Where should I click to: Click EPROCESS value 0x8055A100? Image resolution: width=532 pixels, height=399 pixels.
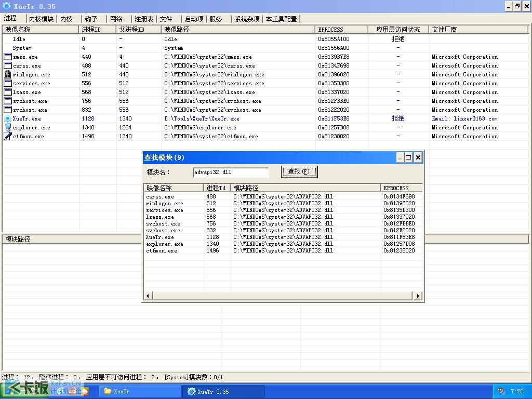tap(334, 39)
